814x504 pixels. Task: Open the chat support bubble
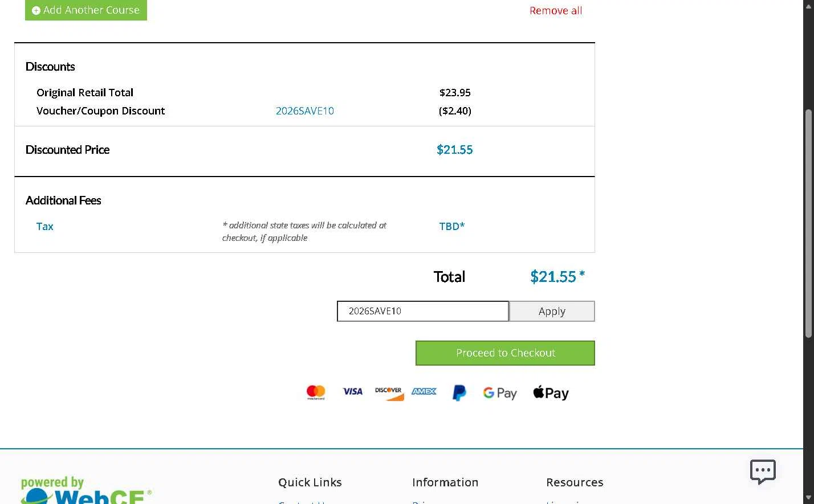763,472
